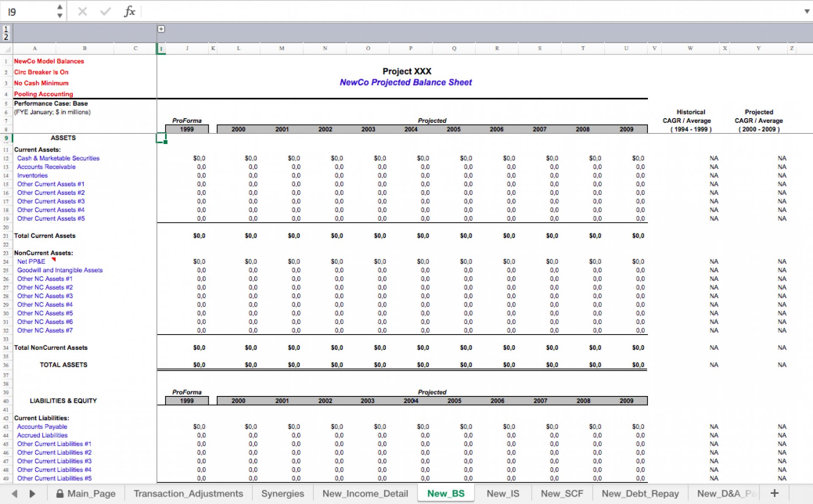Click the 'Performance Case: Base' cell
The width and height of the screenshot is (813, 504).
[51, 103]
